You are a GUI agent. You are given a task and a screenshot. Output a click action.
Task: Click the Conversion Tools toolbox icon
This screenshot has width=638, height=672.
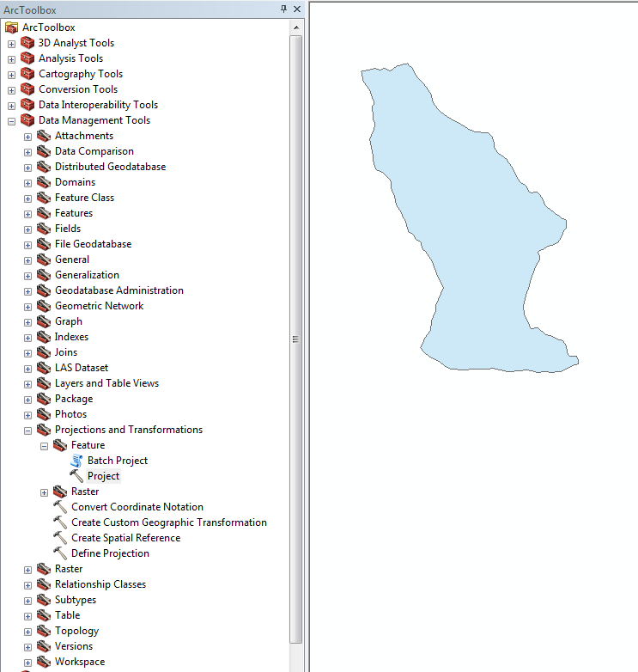(27, 89)
